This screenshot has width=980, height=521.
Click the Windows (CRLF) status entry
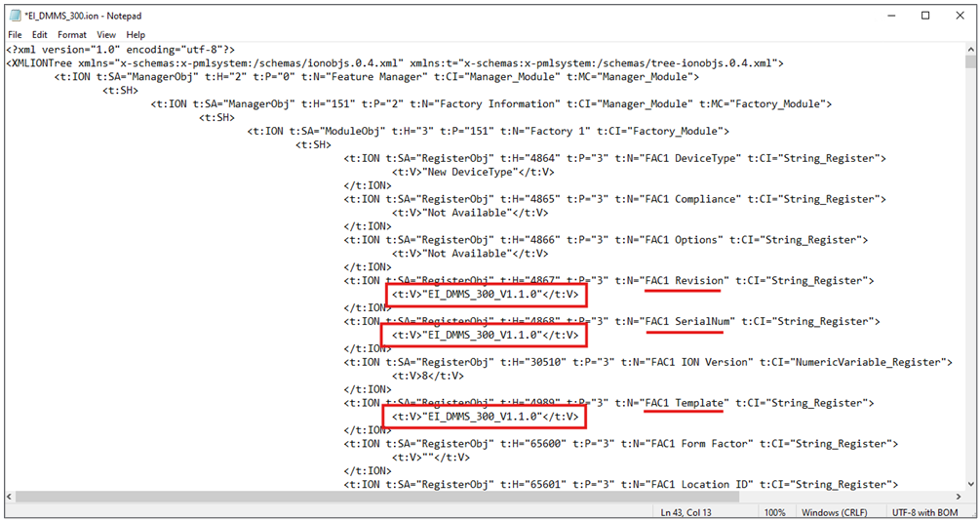point(836,512)
